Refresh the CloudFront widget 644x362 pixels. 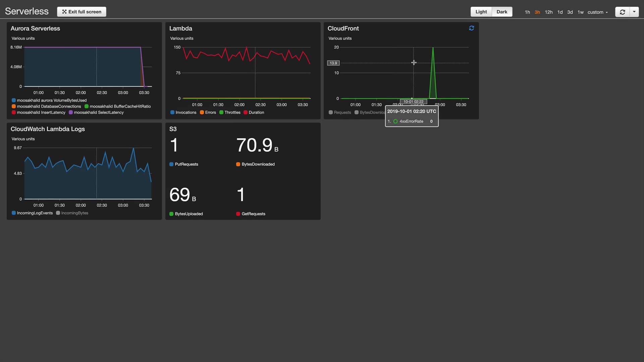tap(471, 28)
